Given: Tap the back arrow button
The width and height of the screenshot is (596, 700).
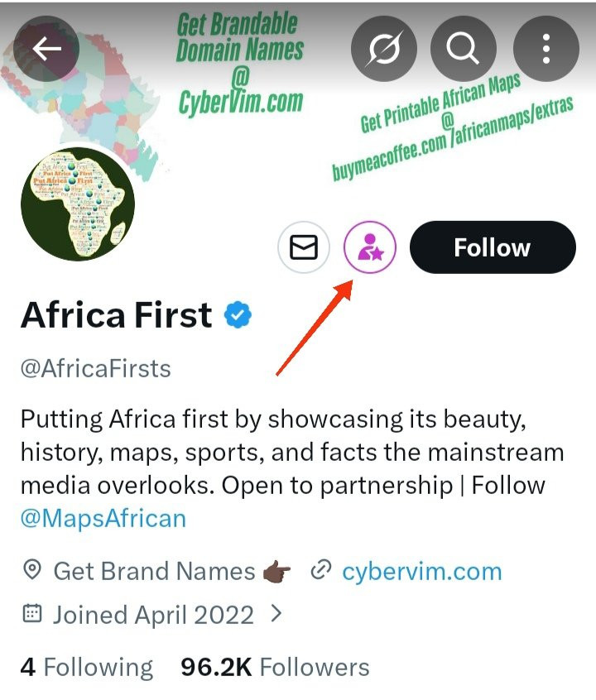Looking at the screenshot, I should point(47,49).
